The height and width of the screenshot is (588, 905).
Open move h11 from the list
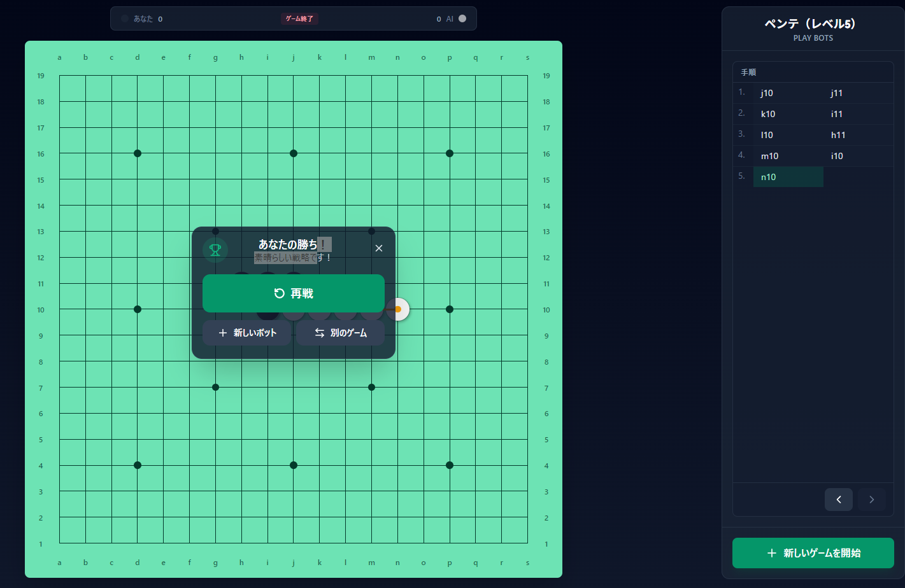837,135
